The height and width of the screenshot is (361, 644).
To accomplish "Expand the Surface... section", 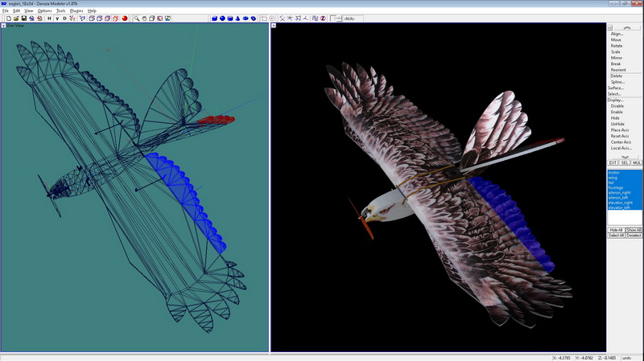I will [x=616, y=88].
